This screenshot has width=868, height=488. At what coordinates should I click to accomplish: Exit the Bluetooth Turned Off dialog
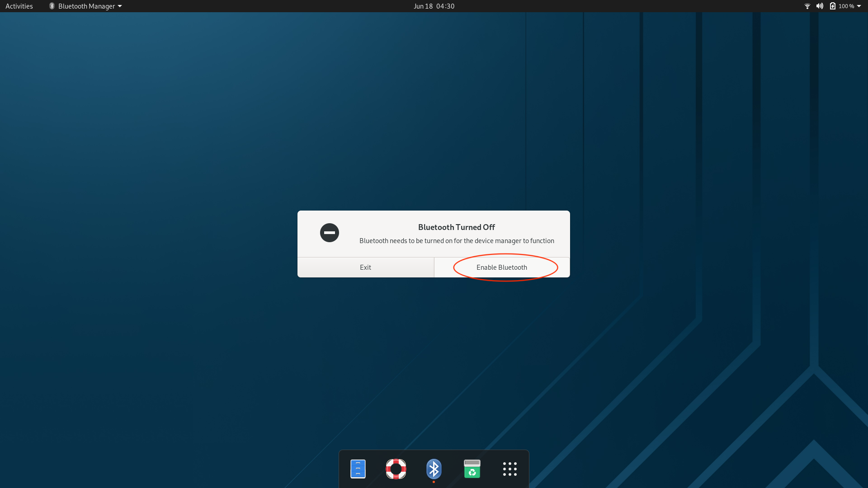coord(365,267)
